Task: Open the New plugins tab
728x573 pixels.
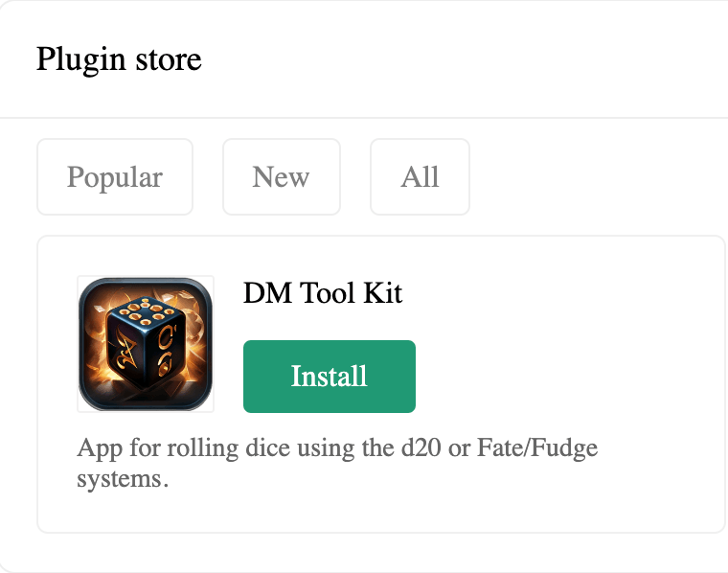Action: pyautogui.click(x=282, y=177)
